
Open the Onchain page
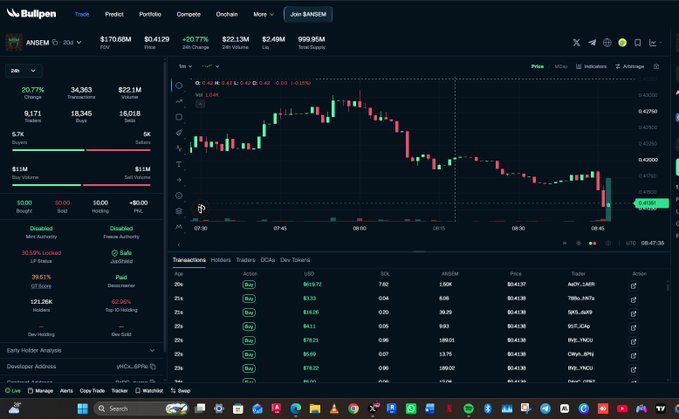pos(227,14)
